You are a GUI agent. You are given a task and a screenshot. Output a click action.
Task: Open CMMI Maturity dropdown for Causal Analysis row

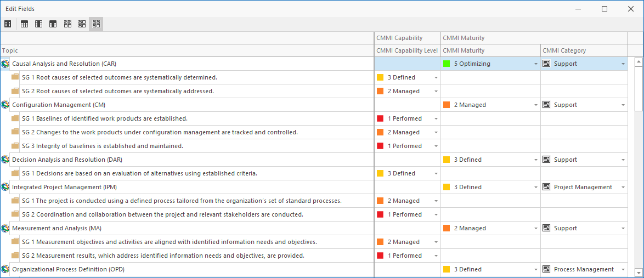click(x=535, y=64)
